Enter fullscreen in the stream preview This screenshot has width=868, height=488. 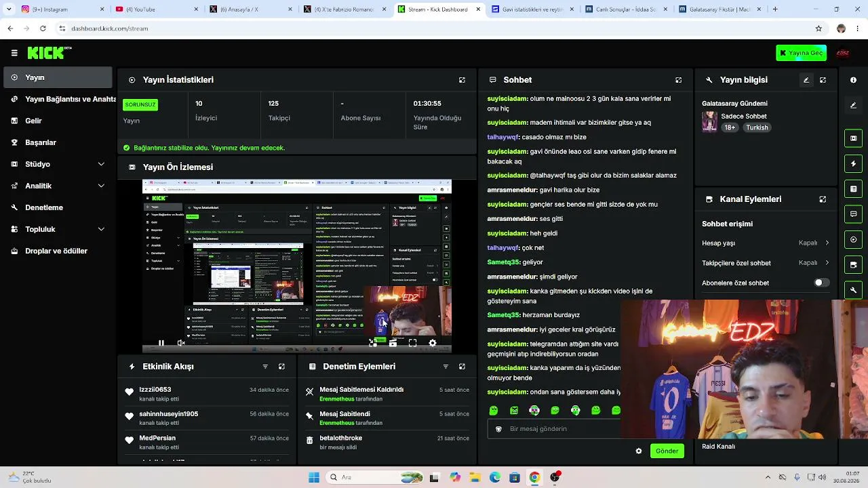412,343
